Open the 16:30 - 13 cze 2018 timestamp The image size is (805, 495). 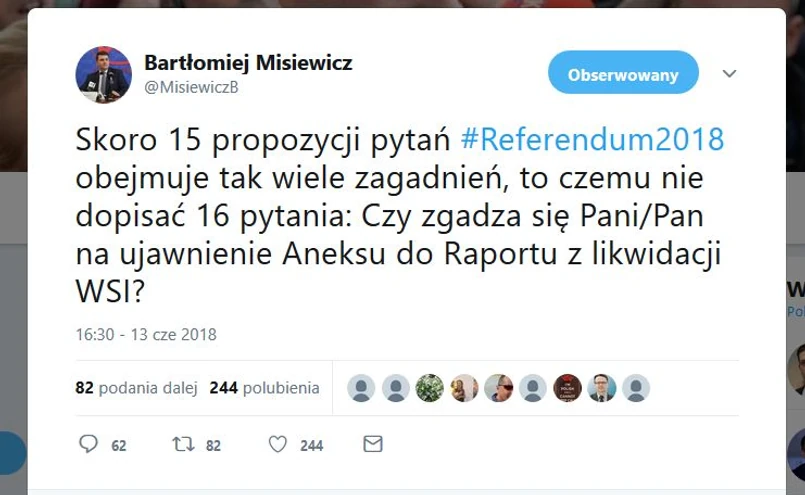[146, 335]
